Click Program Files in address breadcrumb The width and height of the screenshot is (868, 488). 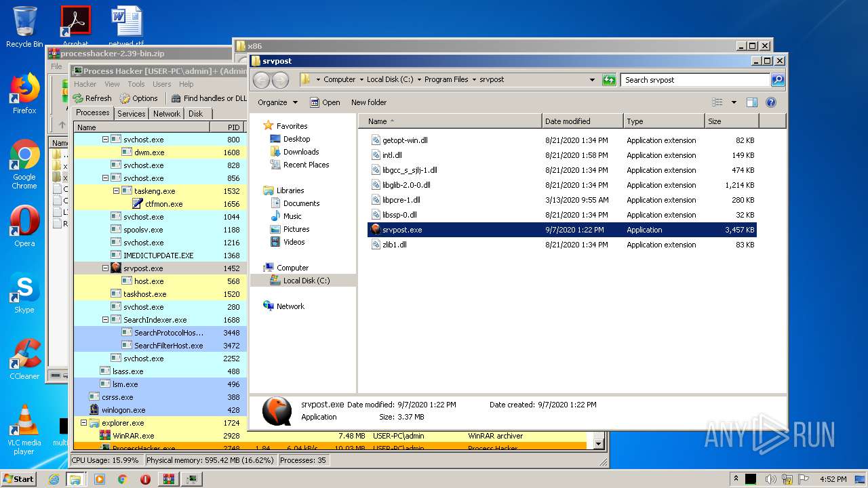446,79
